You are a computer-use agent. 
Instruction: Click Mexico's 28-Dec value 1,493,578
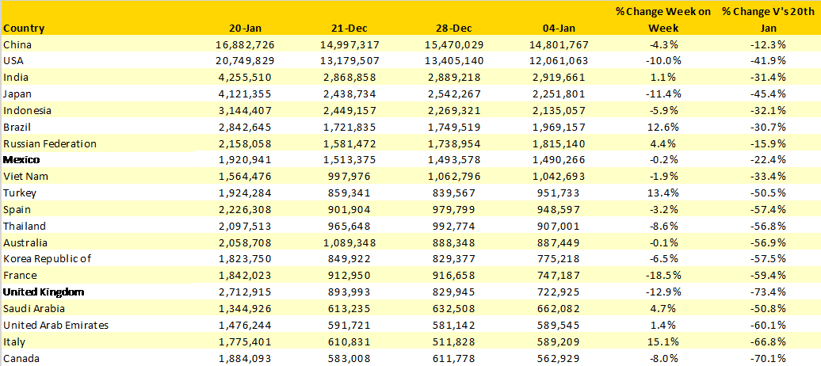click(x=454, y=160)
